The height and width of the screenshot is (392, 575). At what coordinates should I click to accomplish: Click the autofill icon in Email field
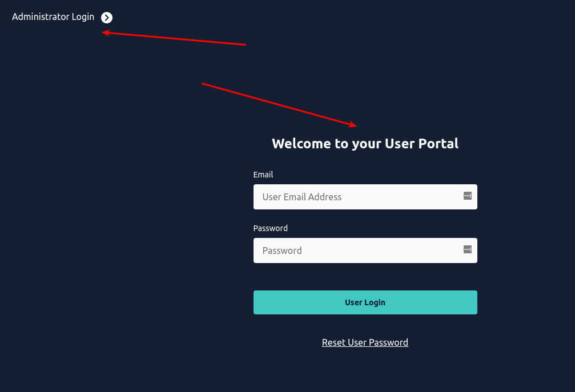467,196
